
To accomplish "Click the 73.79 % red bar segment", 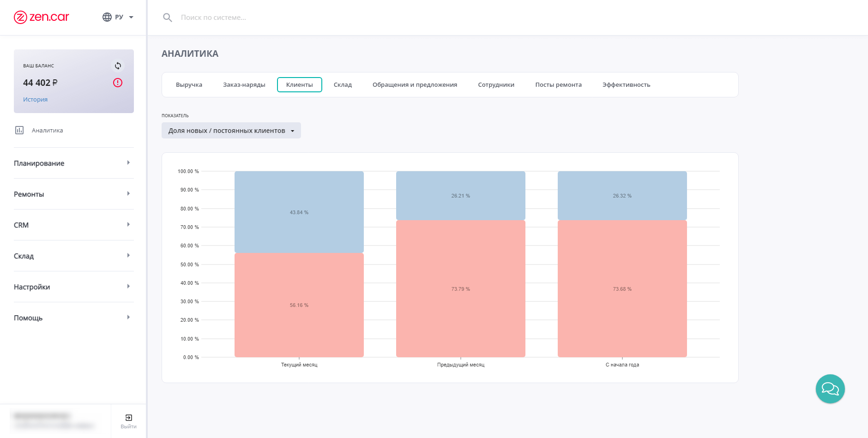I will point(461,289).
